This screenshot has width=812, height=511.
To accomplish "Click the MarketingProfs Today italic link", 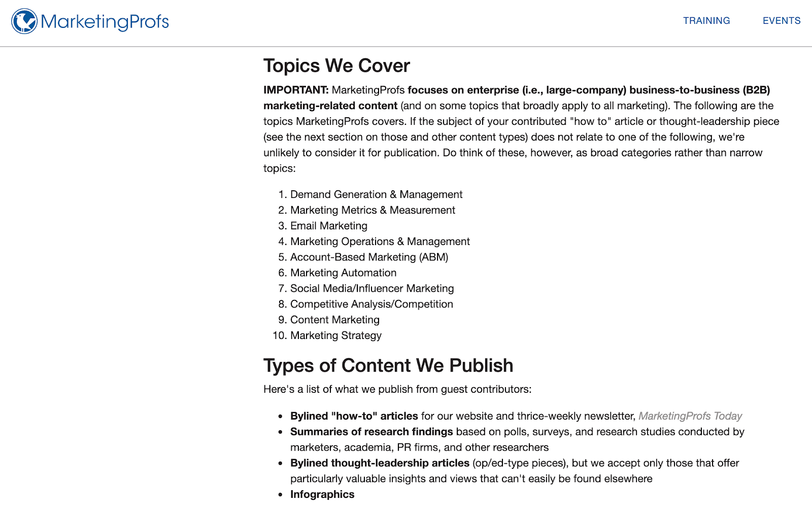I will click(690, 416).
